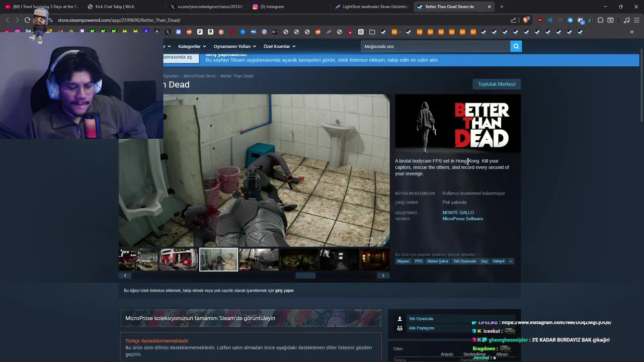Open the MicroProse Software publisher link

pos(462,219)
